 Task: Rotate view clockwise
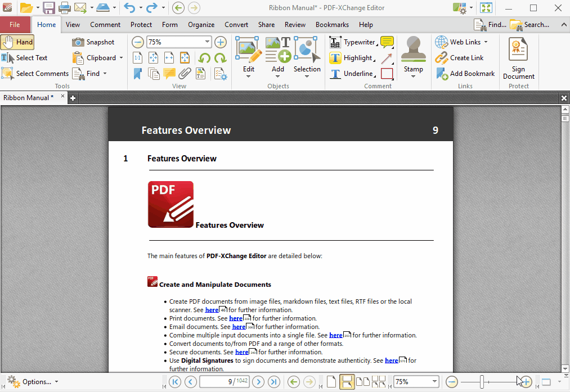221,58
